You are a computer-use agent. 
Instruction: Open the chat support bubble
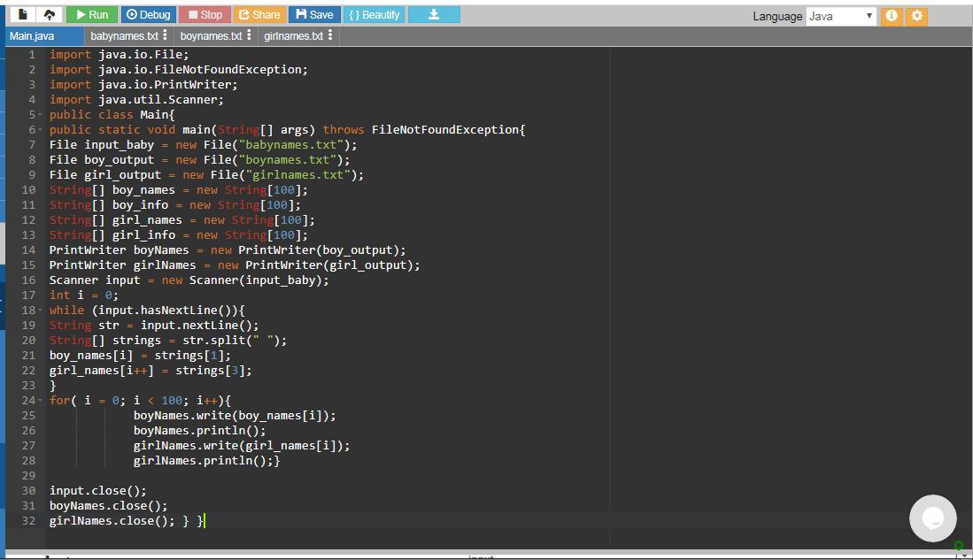(932, 518)
